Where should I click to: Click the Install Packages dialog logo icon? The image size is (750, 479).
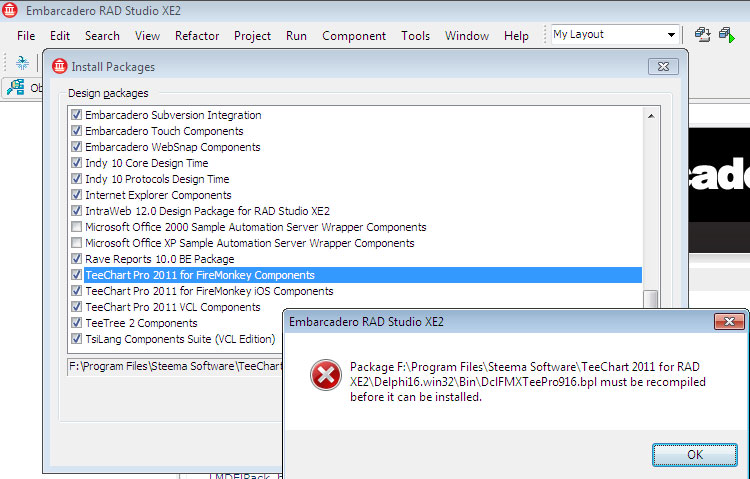point(60,66)
